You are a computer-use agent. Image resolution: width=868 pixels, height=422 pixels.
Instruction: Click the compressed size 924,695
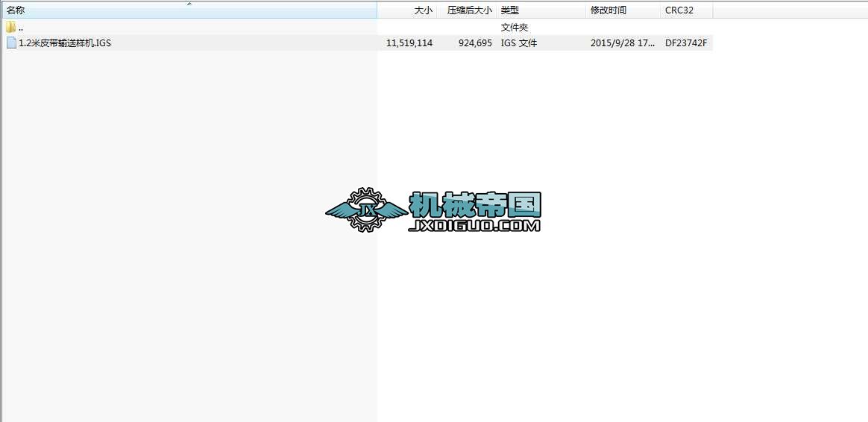[x=475, y=42]
